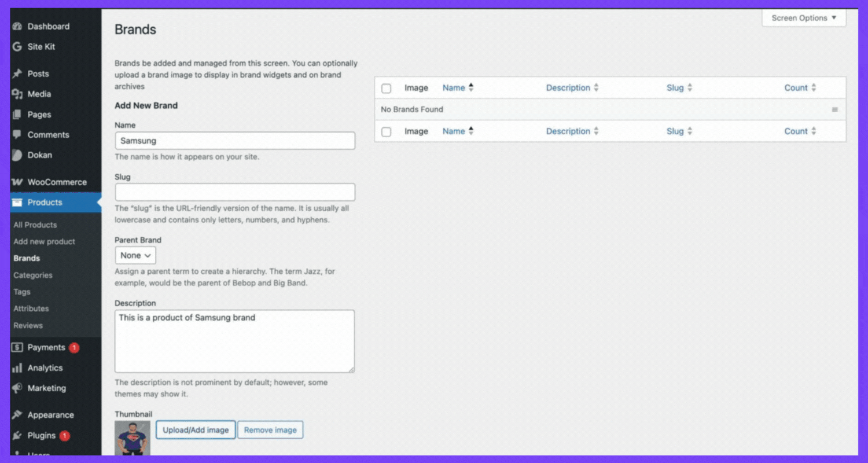Click the Comments speech bubble icon
The width and height of the screenshot is (868, 463).
[17, 135]
